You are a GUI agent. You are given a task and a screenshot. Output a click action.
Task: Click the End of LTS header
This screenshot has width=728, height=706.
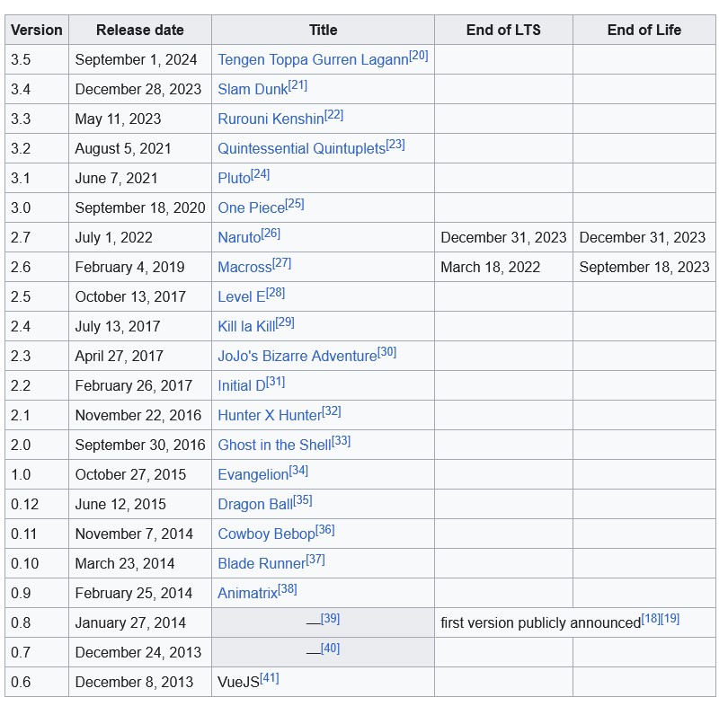tap(503, 31)
